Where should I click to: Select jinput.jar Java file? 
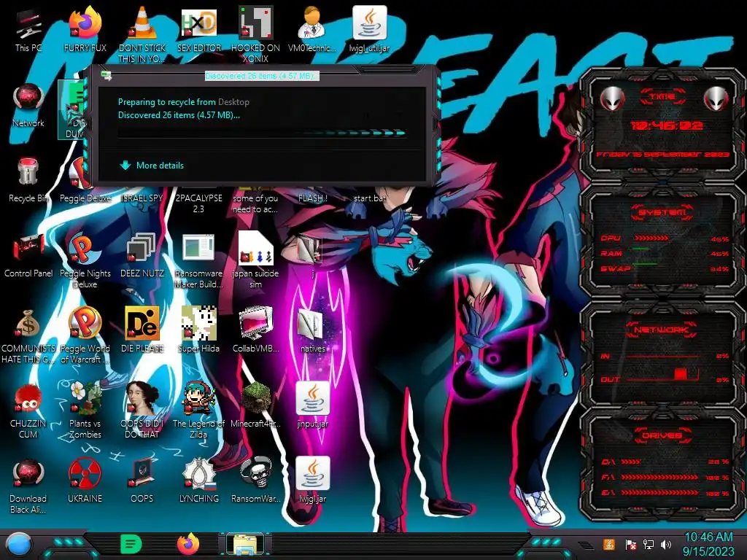pyautogui.click(x=312, y=405)
